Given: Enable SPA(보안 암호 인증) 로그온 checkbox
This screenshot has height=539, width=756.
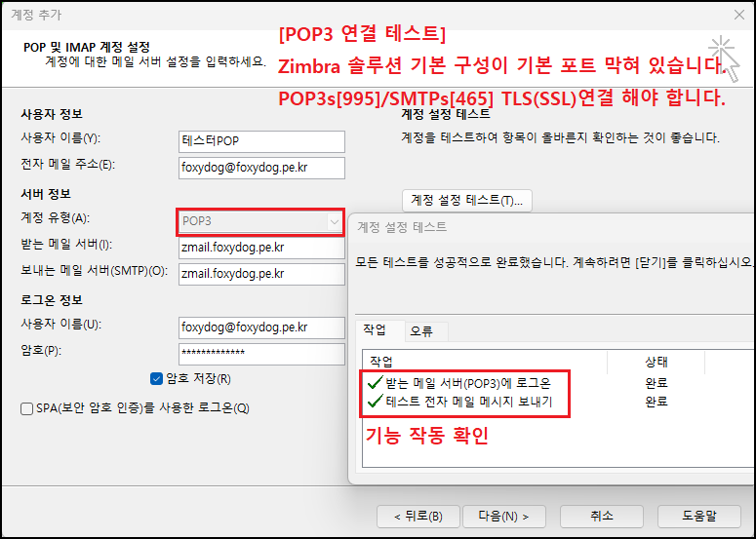Looking at the screenshot, I should click(x=26, y=409).
